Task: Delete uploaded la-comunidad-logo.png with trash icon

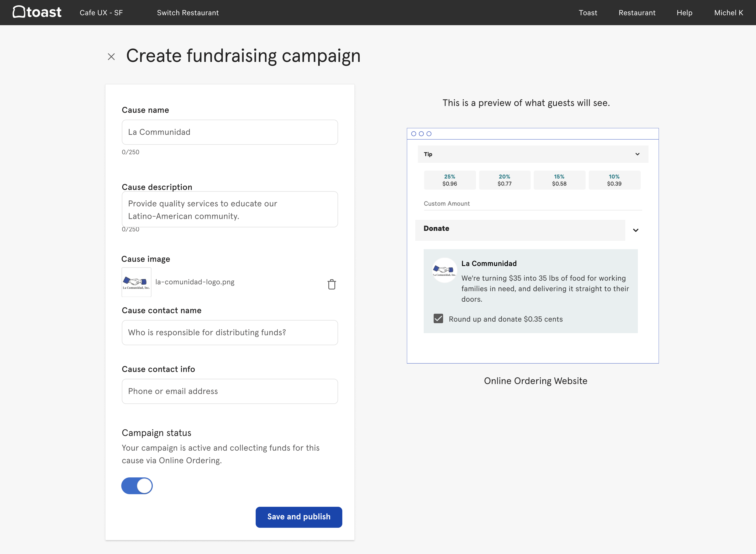Action: tap(332, 284)
